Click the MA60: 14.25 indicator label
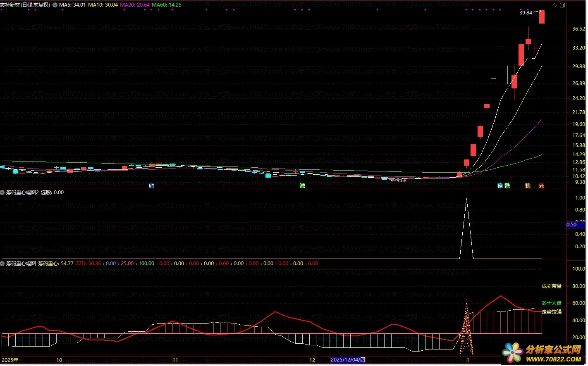The image size is (588, 366). coord(167,5)
